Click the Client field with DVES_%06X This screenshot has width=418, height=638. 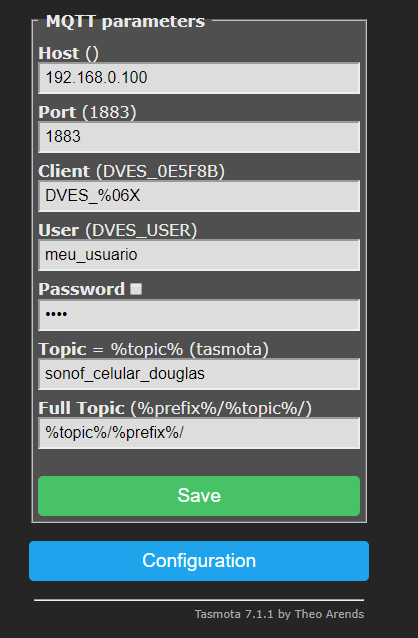[199, 196]
